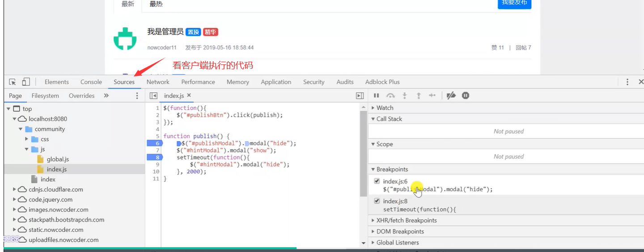Show more navigator tabs chevron

pyautogui.click(x=106, y=96)
